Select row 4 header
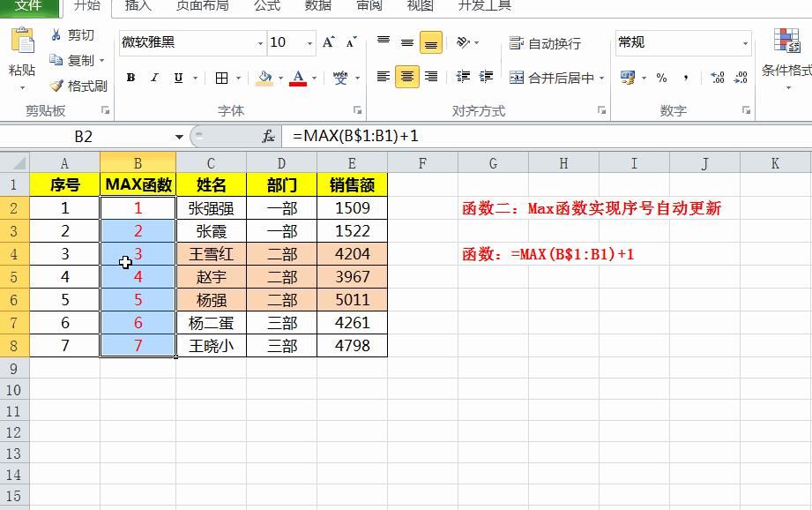812x510 pixels. (x=14, y=254)
